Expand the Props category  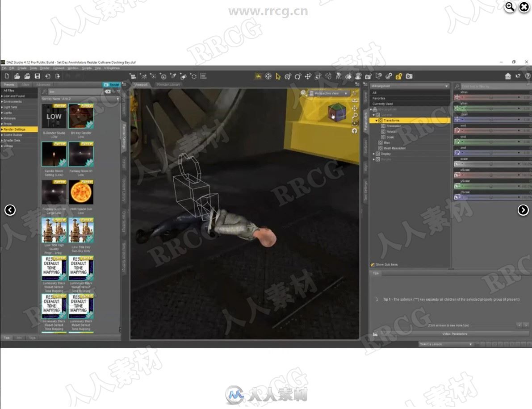2,124
